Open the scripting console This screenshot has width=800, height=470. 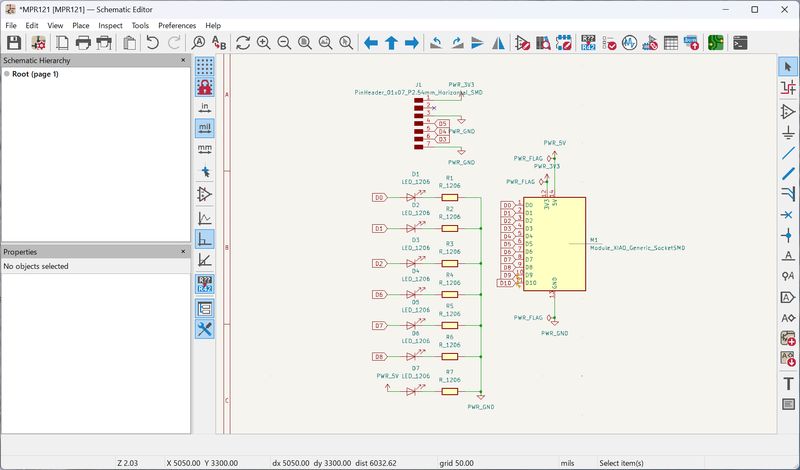tap(740, 43)
